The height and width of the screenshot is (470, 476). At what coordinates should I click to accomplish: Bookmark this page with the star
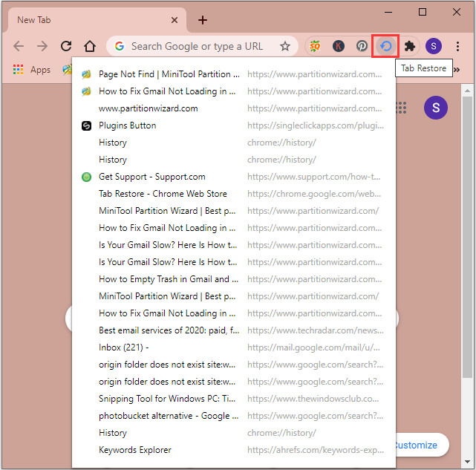[x=284, y=46]
